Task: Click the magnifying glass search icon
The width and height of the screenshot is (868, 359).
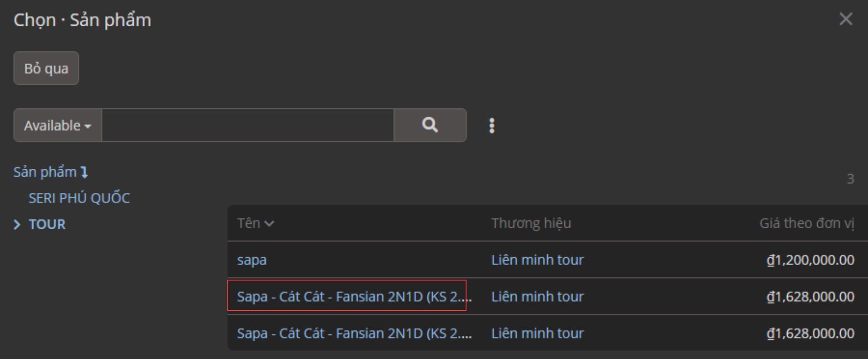Action: click(430, 125)
